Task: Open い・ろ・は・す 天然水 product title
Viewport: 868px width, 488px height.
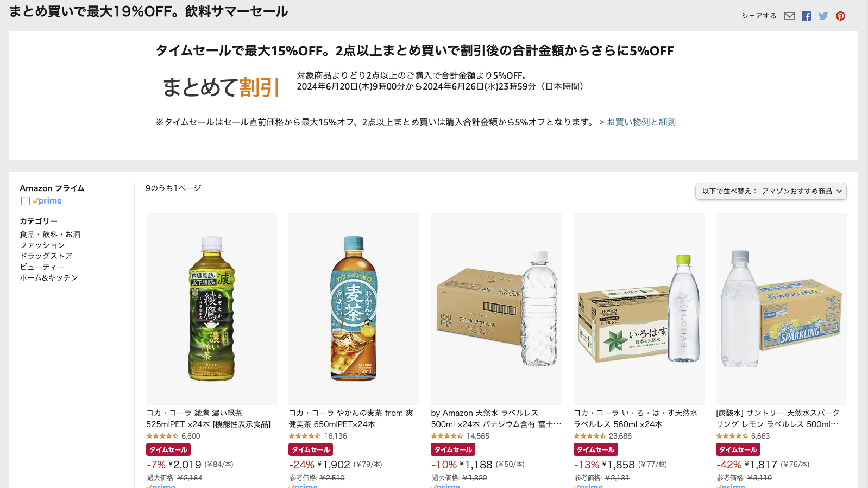Action: 636,419
